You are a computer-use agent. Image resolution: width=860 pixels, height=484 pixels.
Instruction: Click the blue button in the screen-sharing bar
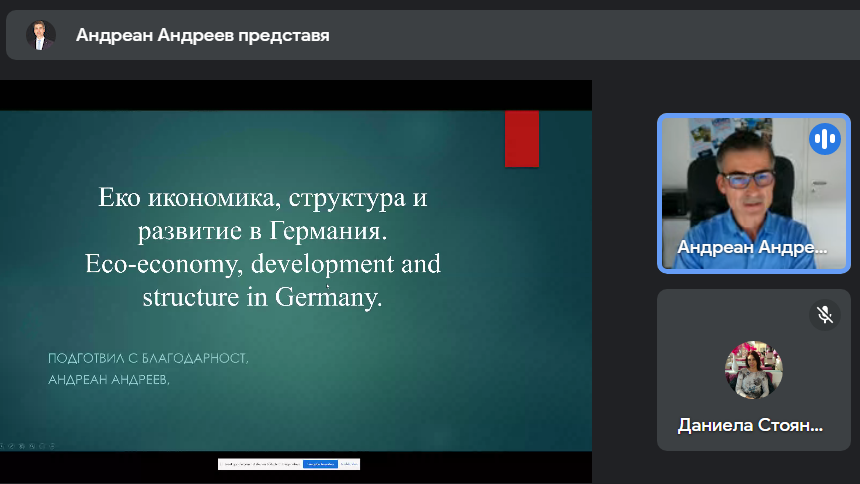(320, 464)
